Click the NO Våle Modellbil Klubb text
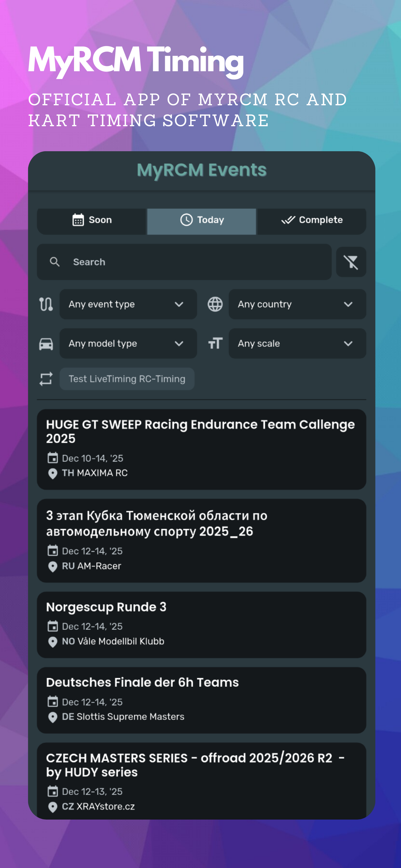The height and width of the screenshot is (868, 401). pos(113,641)
